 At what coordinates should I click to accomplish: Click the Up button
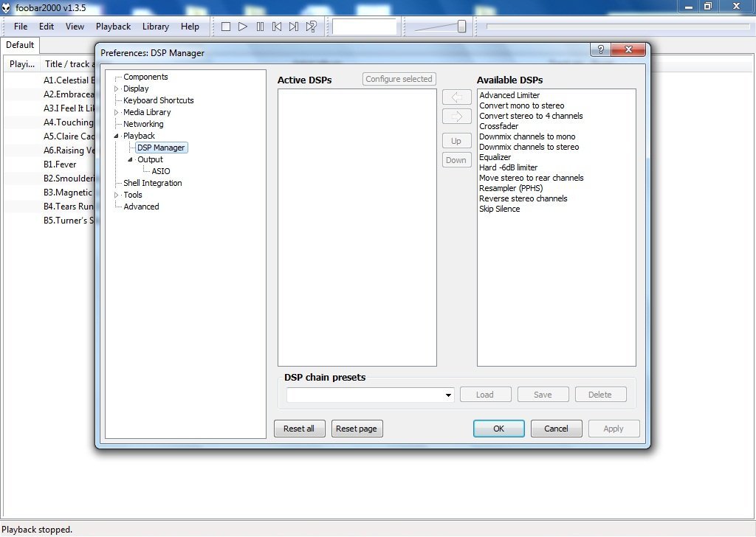coord(456,141)
